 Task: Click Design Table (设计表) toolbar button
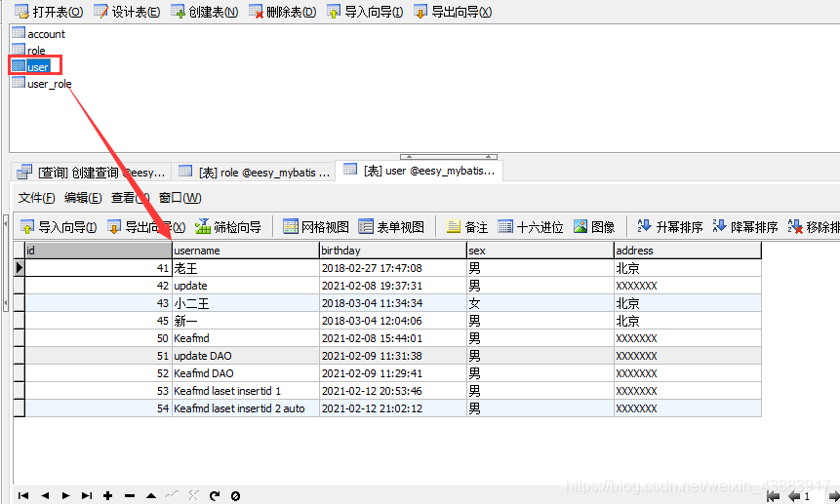[127, 12]
